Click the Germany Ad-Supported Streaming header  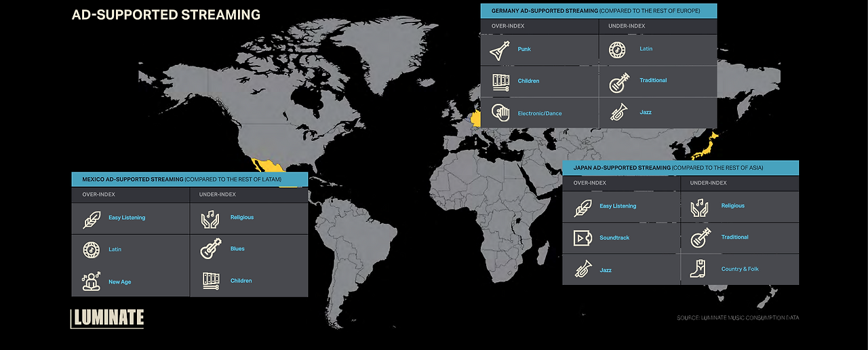click(x=599, y=12)
